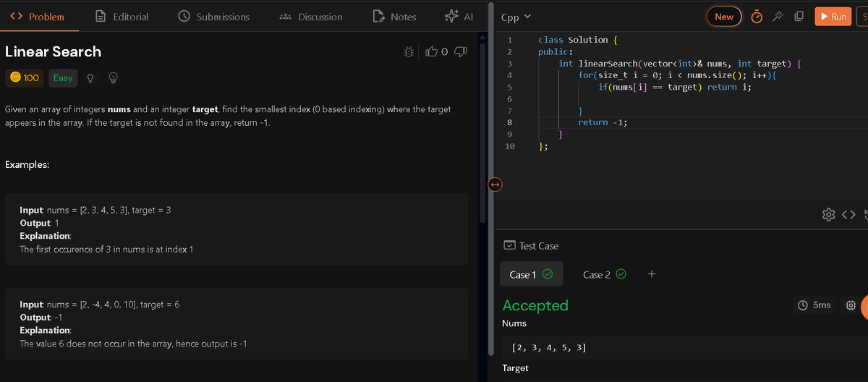Open the Submissions tab

click(213, 17)
